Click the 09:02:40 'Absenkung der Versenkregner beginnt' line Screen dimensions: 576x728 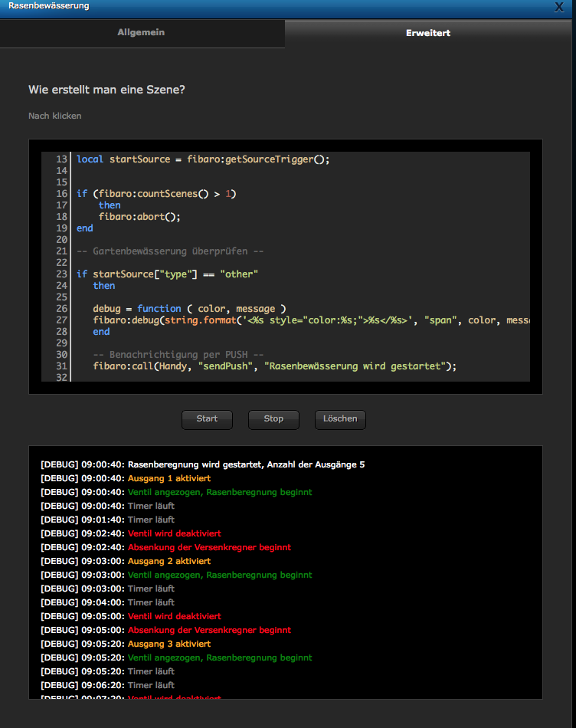click(x=166, y=547)
